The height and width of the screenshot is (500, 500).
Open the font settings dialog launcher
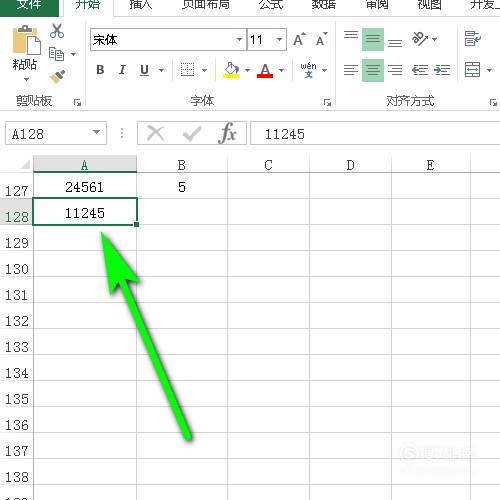[x=327, y=102]
